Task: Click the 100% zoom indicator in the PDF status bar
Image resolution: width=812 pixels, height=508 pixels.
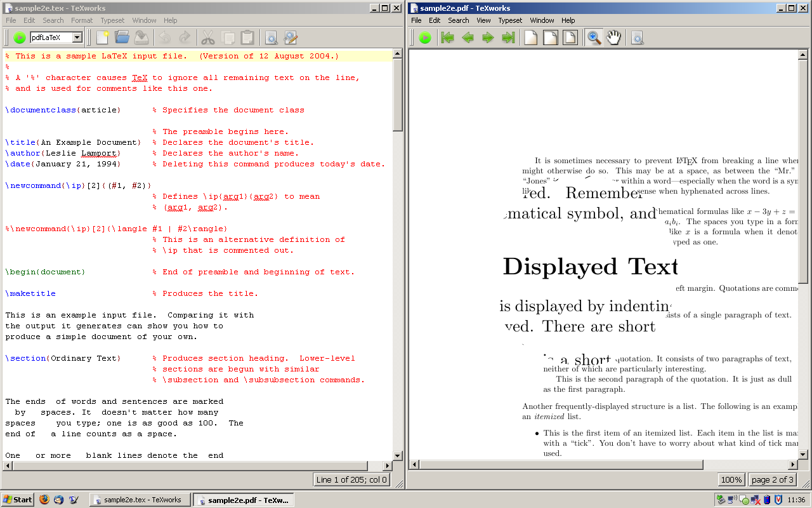Action: click(731, 479)
